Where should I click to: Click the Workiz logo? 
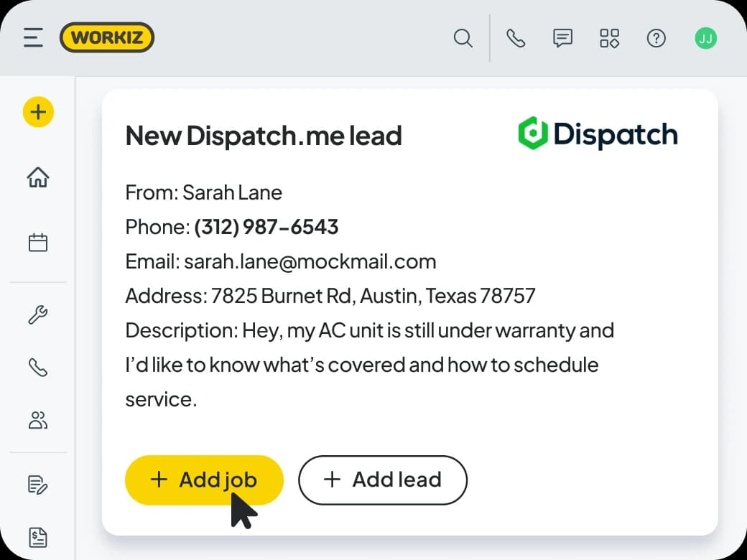tap(107, 37)
